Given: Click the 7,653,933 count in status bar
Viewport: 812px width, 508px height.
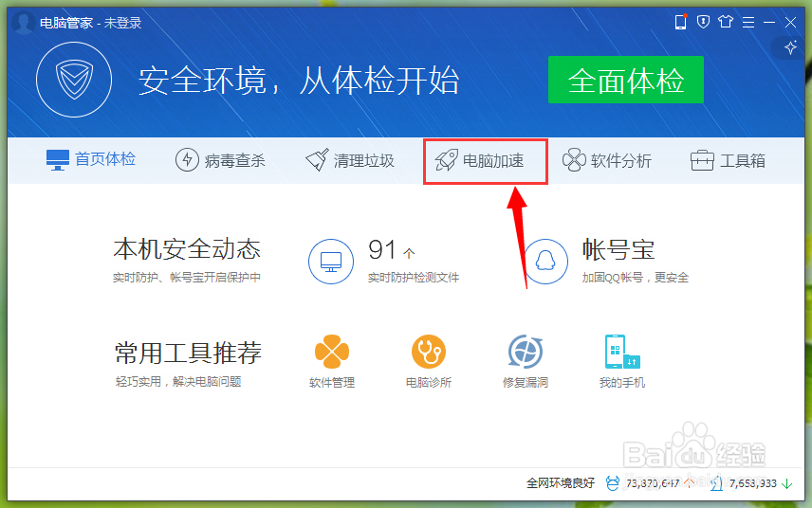Looking at the screenshot, I should click(753, 483).
